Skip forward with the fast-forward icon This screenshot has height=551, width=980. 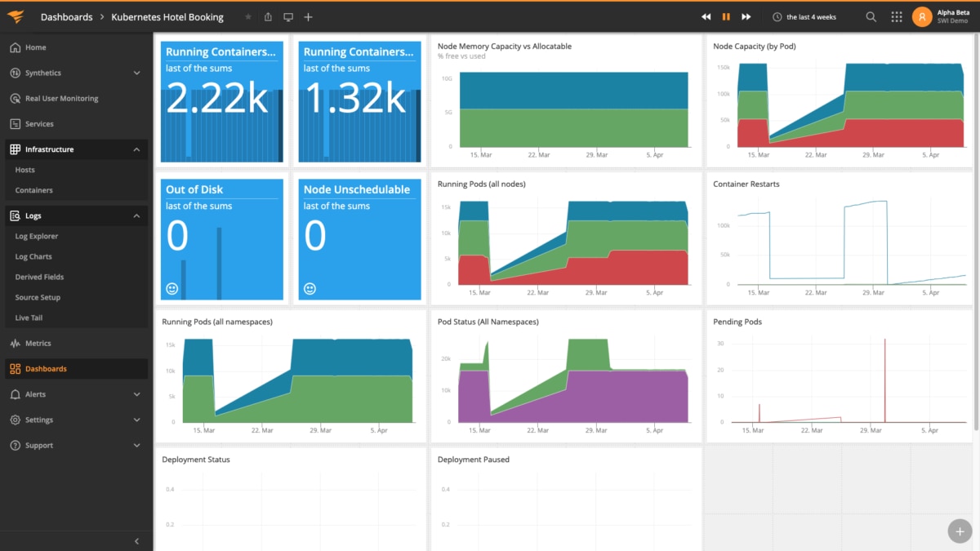[746, 16]
